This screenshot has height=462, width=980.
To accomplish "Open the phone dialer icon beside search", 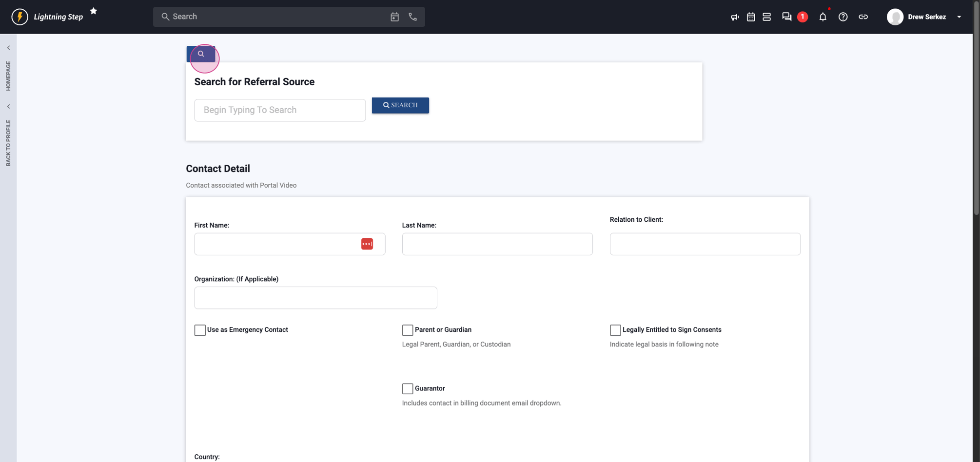I will [412, 17].
